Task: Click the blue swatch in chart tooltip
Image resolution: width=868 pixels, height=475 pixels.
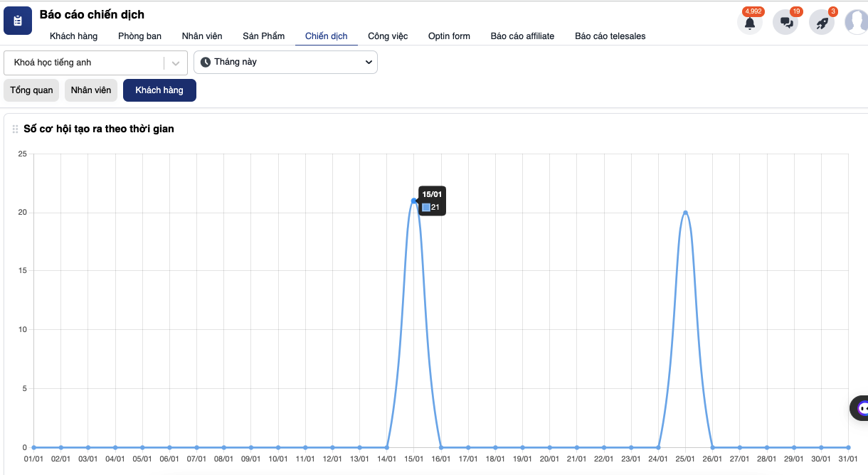Action: tap(426, 208)
